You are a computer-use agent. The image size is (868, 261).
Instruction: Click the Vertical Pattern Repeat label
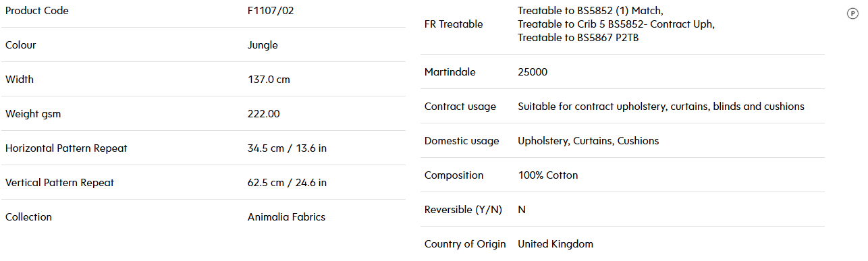pyautogui.click(x=60, y=183)
